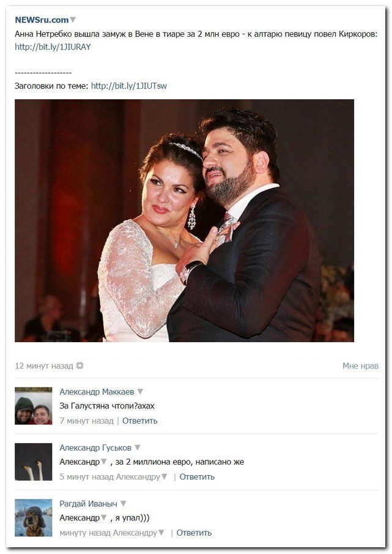Open Рагдай Иваныч's profile name
The width and height of the screenshot is (392, 554).
pyautogui.click(x=88, y=504)
